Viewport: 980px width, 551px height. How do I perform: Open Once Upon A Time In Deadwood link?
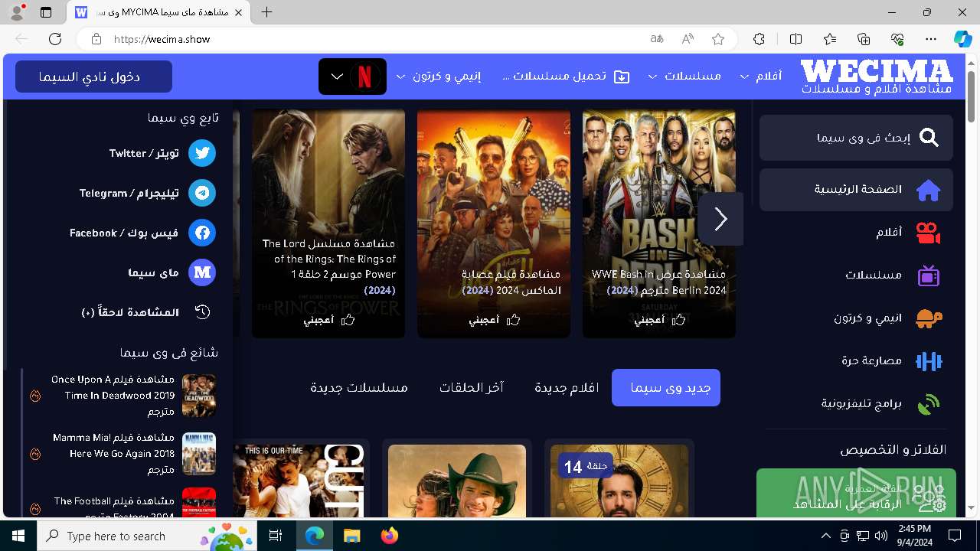[113, 396]
